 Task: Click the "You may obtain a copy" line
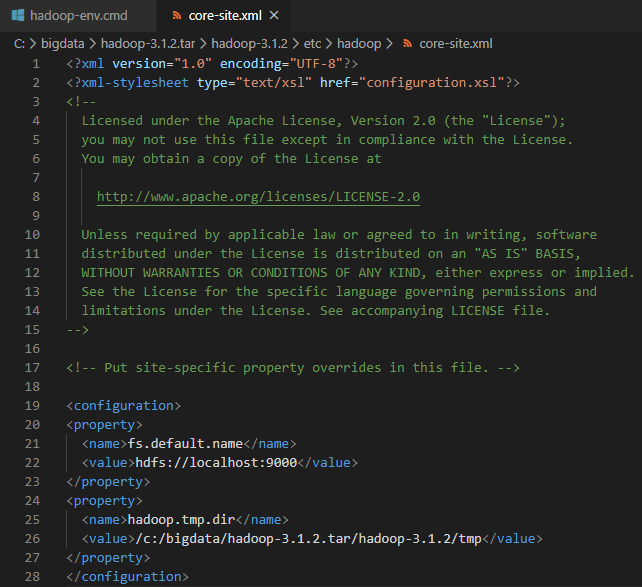[231, 159]
